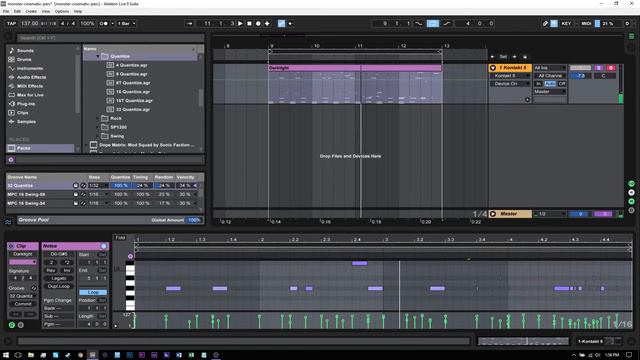
Task: Open the Edit menu
Action: tap(17, 11)
